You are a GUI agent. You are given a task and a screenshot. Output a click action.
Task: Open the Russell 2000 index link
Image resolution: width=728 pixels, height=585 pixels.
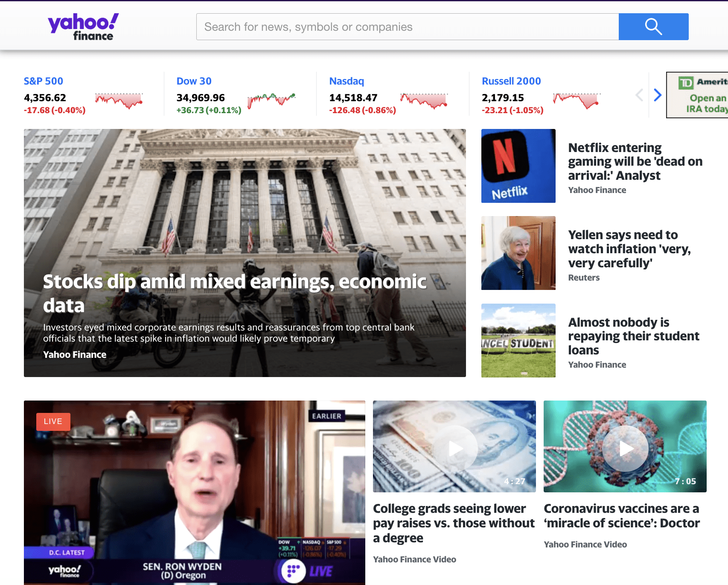pyautogui.click(x=511, y=81)
